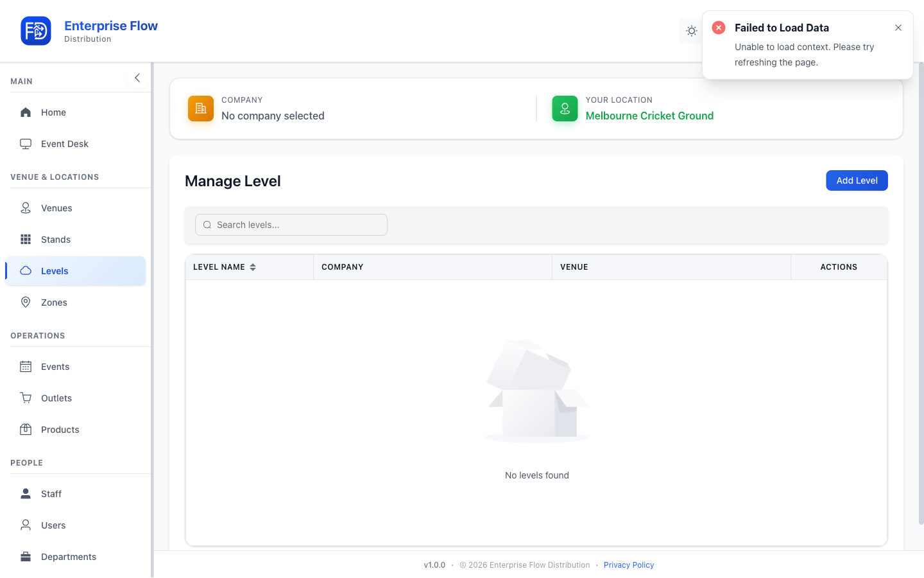Select the Zones menu entry
The image size is (924, 578).
click(76, 302)
